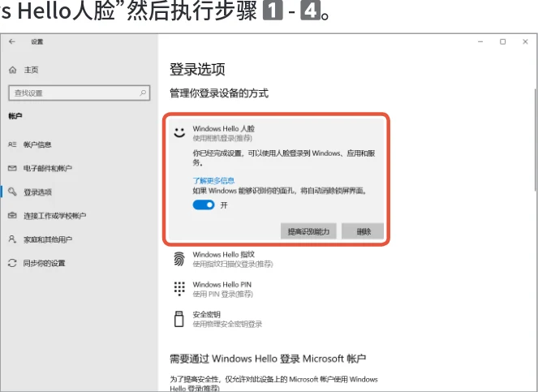This screenshot has height=392, width=538.
Task: Open 电子邮件和帐户 mail icon
Action: point(12,168)
